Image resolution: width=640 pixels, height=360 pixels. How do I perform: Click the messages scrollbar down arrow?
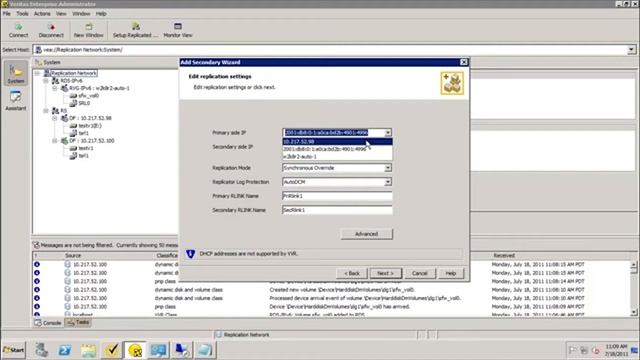pyautogui.click(x=633, y=312)
